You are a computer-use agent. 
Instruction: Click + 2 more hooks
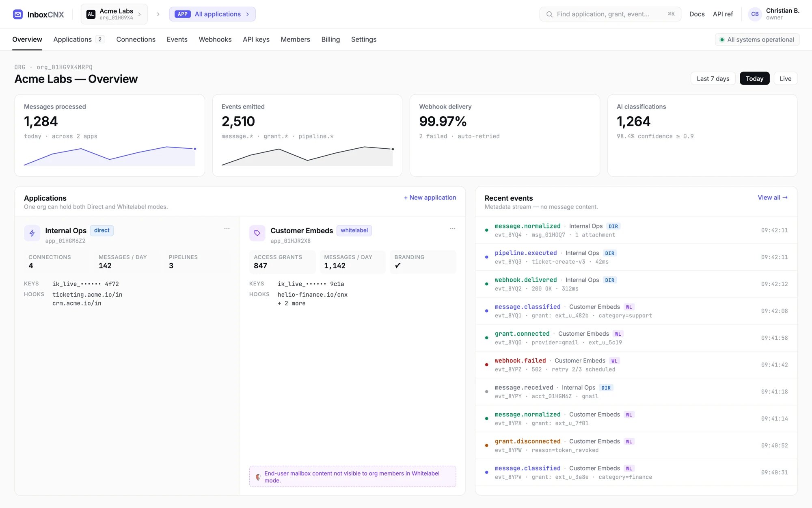tap(292, 304)
